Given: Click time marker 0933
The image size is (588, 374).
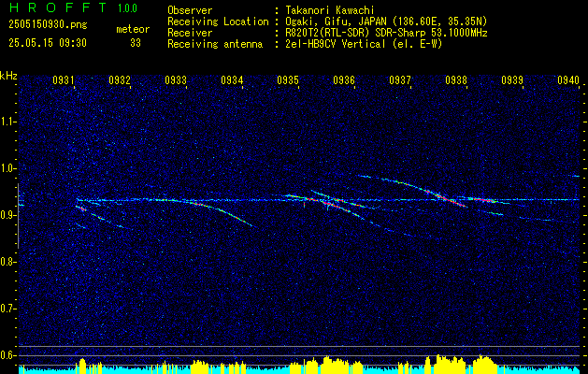Looking at the screenshot, I should [176, 80].
